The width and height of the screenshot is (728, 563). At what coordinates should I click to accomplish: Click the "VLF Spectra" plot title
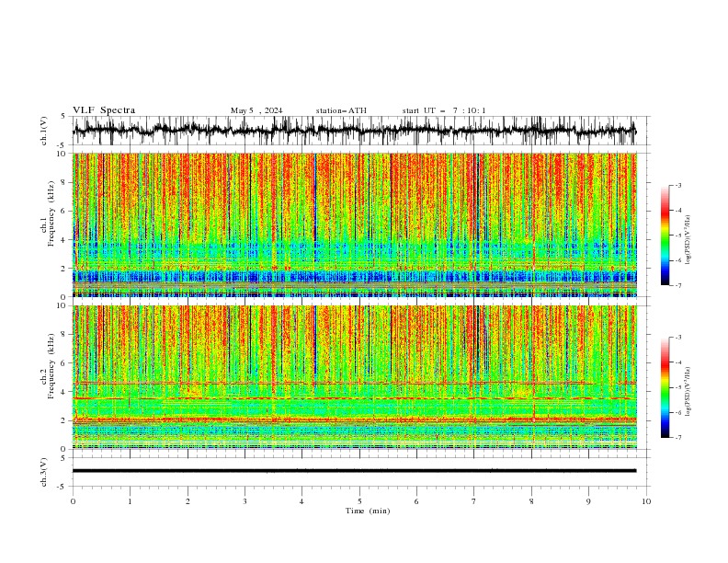(x=104, y=110)
